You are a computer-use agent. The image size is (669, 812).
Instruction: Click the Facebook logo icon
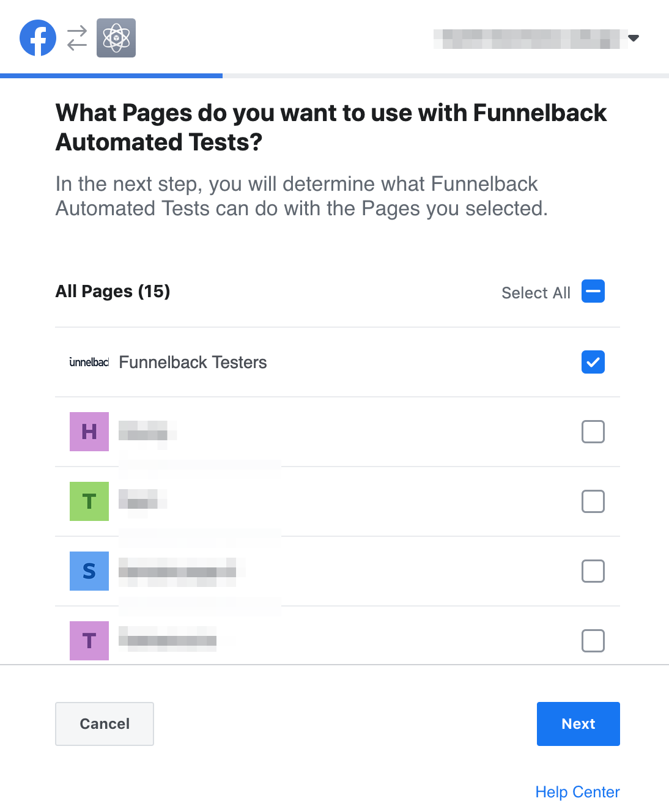click(38, 37)
